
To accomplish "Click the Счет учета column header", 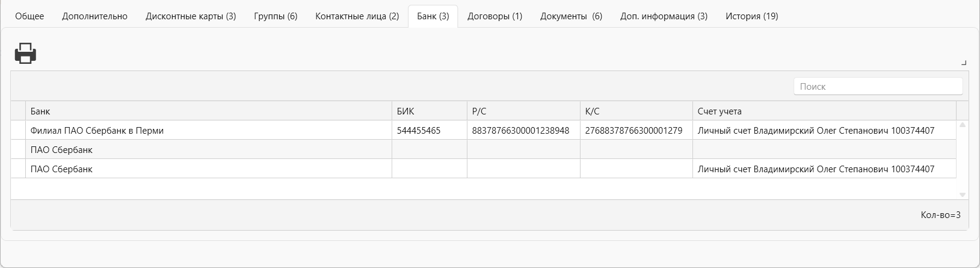I will coord(824,111).
